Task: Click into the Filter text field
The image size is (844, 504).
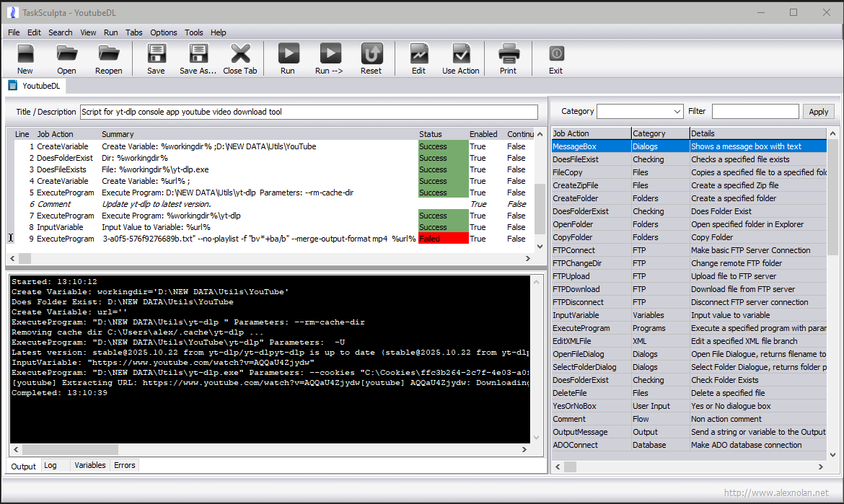Action: point(755,112)
